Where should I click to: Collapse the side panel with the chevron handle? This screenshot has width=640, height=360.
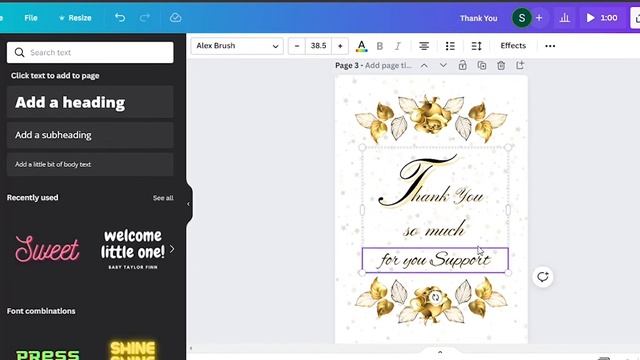click(x=189, y=204)
